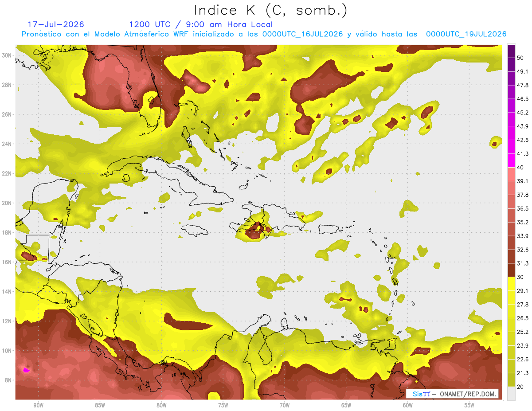Click the colorbar value '40'
Image resolution: width=532 pixels, height=411 pixels.
520,168
